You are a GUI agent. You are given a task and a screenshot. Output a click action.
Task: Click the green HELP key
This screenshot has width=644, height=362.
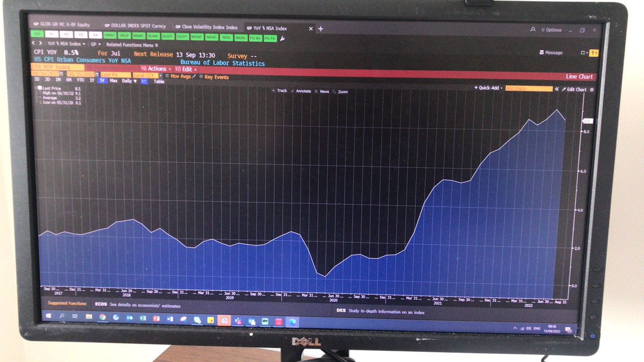click(125, 35)
